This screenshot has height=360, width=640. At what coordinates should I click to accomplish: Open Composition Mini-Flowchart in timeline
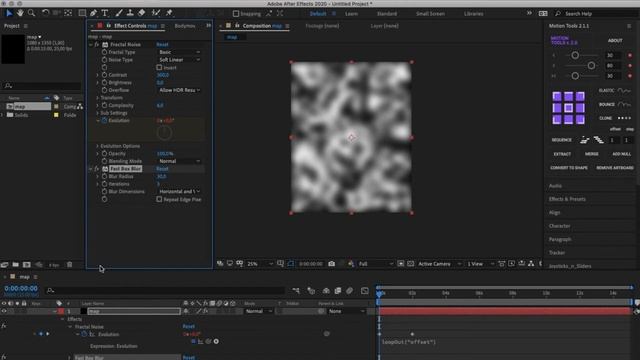[x=296, y=291]
